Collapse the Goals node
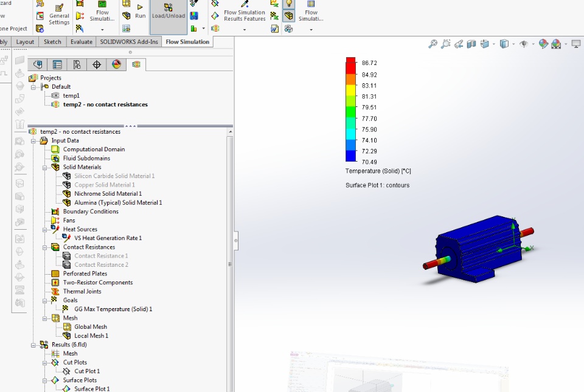Viewport: 584px width, 392px height. tap(44, 301)
